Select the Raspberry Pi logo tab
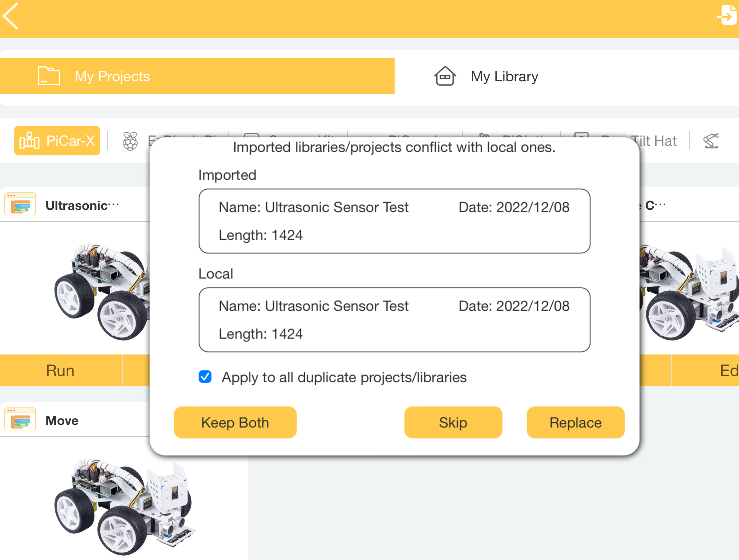Viewport: 739px width, 560px height. click(130, 141)
